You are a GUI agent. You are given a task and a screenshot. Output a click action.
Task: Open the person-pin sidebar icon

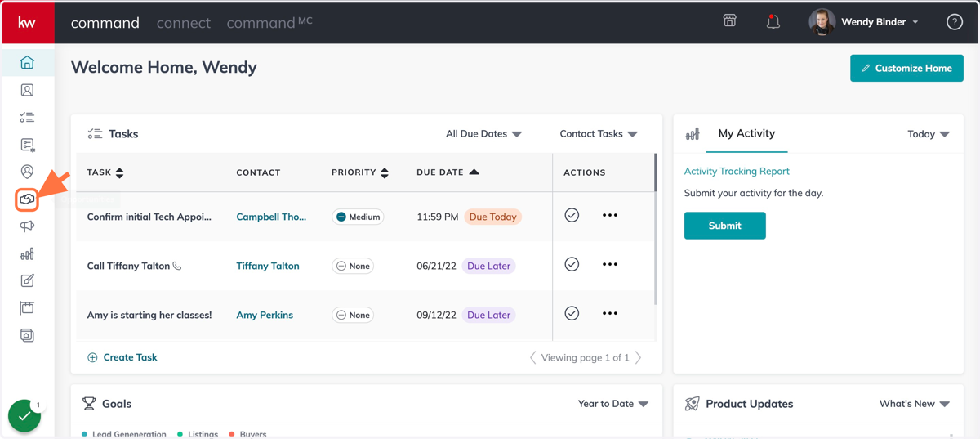click(x=27, y=172)
